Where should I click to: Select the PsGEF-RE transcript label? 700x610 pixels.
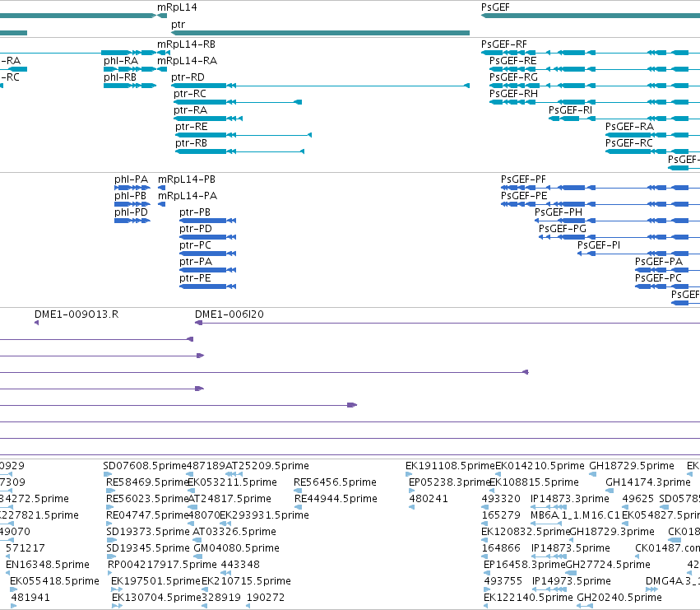point(513,61)
